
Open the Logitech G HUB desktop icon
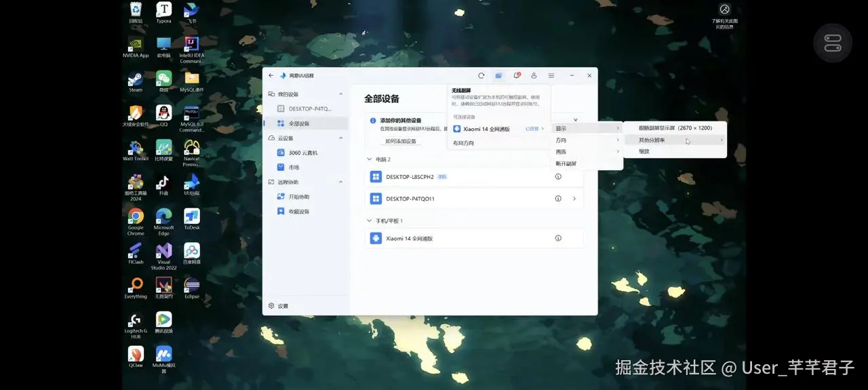point(136,326)
